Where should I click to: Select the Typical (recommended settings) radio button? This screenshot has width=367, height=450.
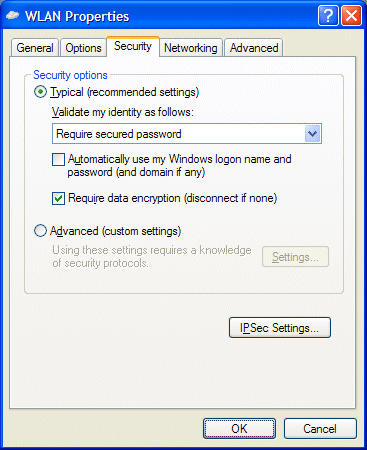(x=40, y=92)
